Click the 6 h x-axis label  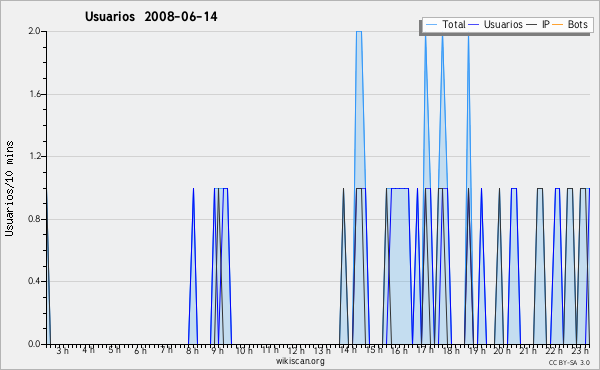click(x=140, y=351)
